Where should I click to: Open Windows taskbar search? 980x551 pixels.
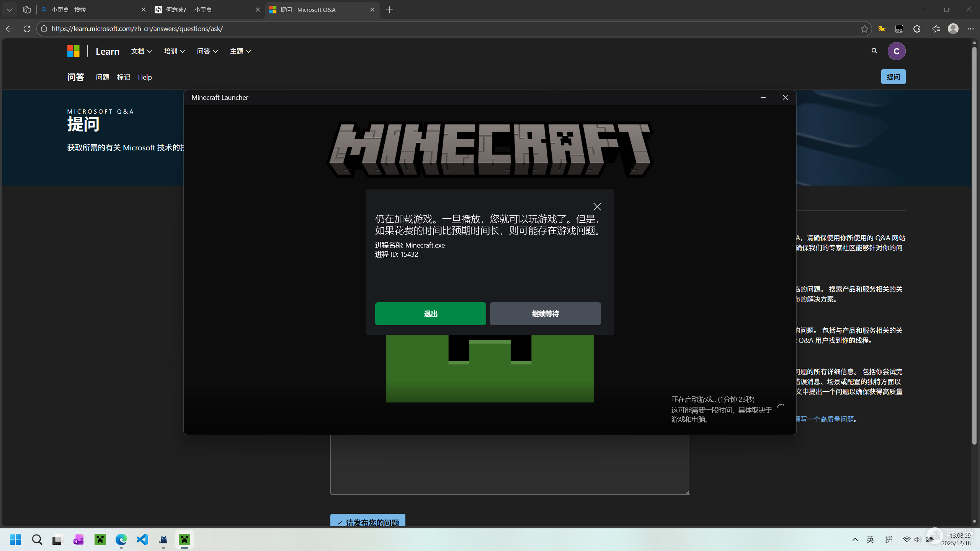point(37,540)
